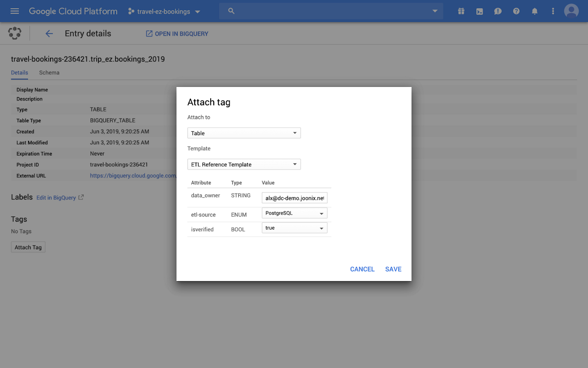Image resolution: width=588 pixels, height=368 pixels.
Task: Open the send feedback icon
Action: [x=498, y=11]
